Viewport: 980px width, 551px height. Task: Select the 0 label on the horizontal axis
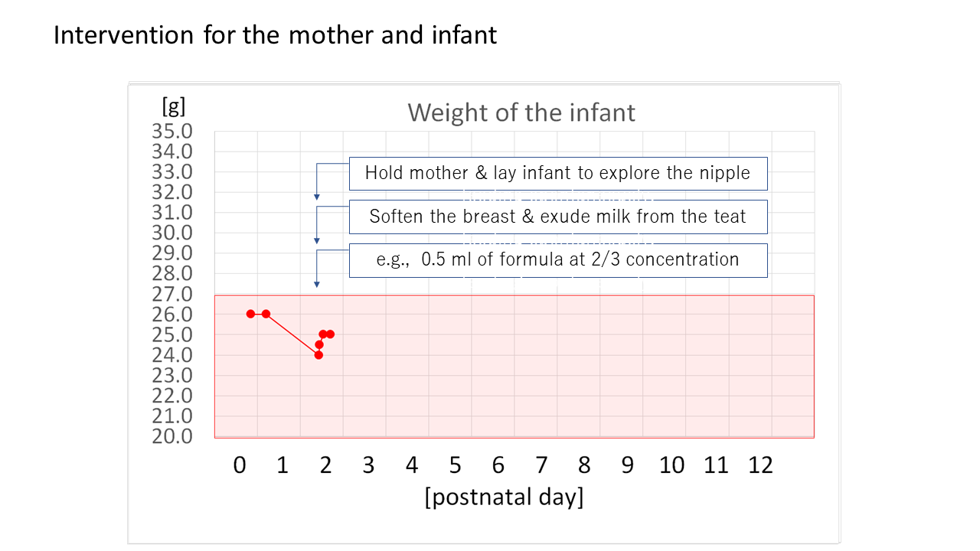pyautogui.click(x=240, y=465)
